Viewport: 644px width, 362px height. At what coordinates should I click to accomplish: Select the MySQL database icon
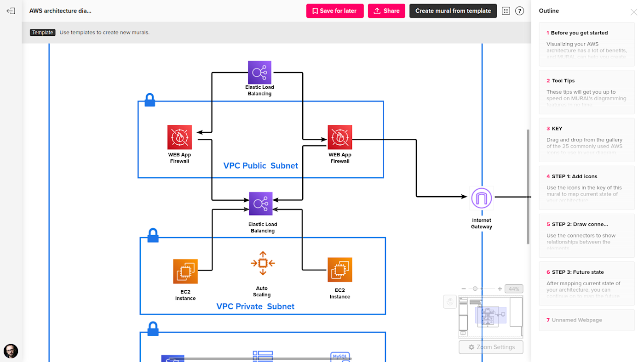pos(341,357)
